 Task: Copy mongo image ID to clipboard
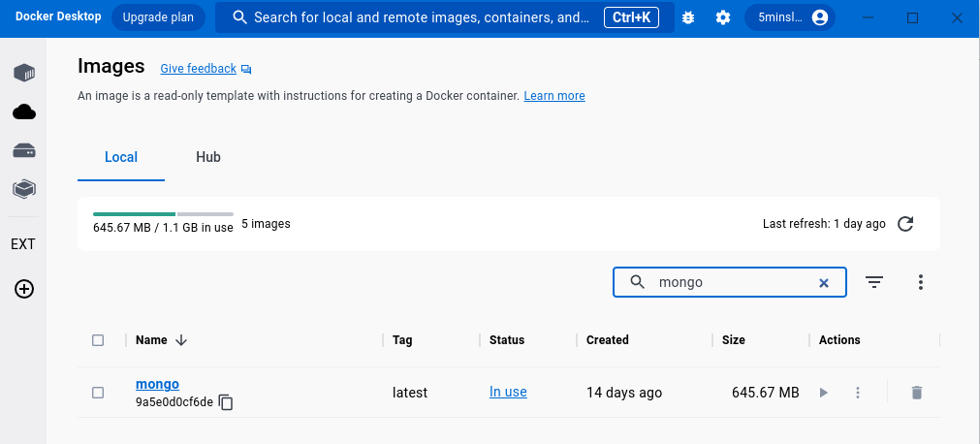[x=226, y=402]
